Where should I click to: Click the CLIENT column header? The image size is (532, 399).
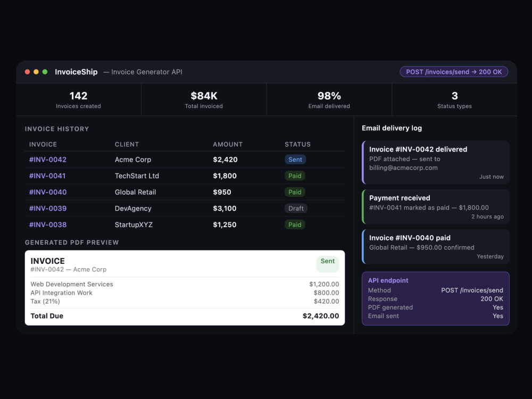[x=127, y=144]
